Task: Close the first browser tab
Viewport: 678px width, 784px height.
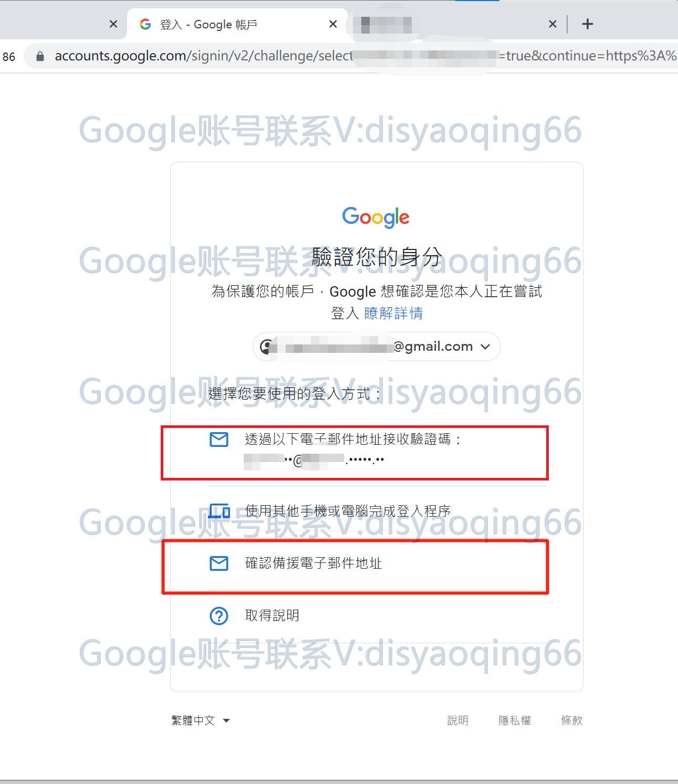Action: tap(113, 24)
